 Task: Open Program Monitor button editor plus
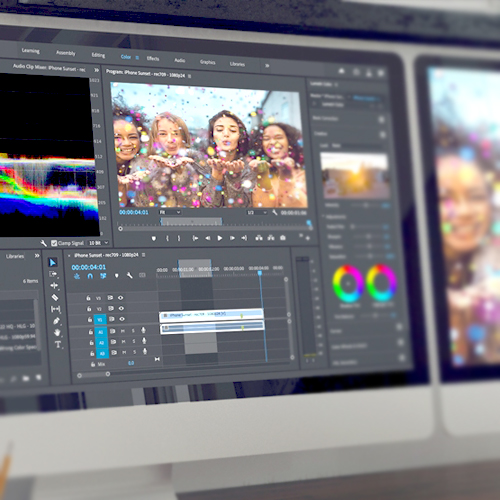[307, 238]
